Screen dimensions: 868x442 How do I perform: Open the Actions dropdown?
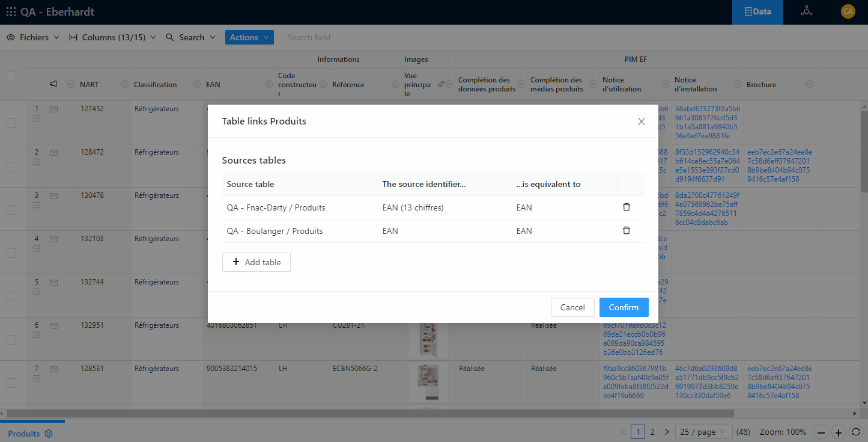249,37
